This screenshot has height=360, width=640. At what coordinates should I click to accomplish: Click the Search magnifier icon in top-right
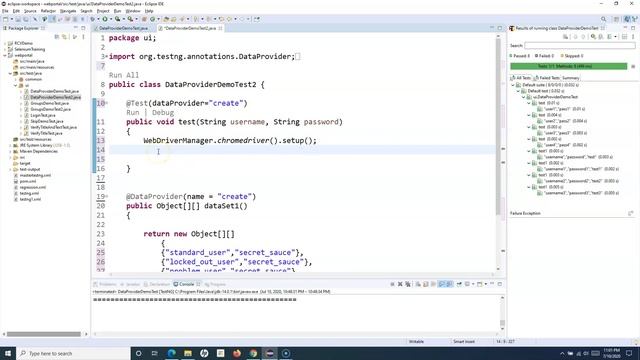pyautogui.click(x=603, y=19)
